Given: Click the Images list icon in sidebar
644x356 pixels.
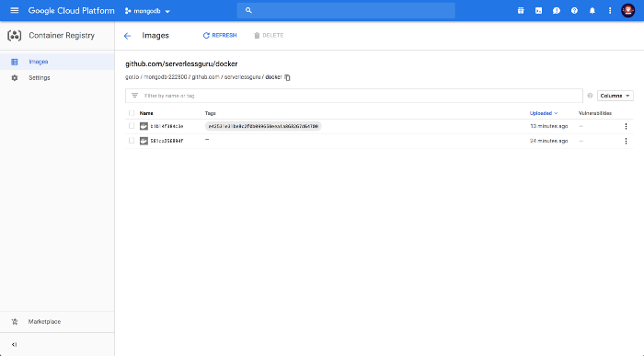Looking at the screenshot, I should tap(15, 62).
